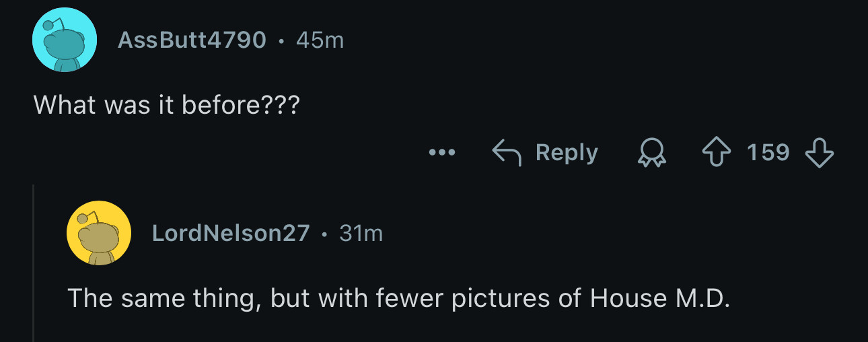The width and height of the screenshot is (868, 342).
Task: Click the "House M.D." words in reply
Action: [660, 298]
